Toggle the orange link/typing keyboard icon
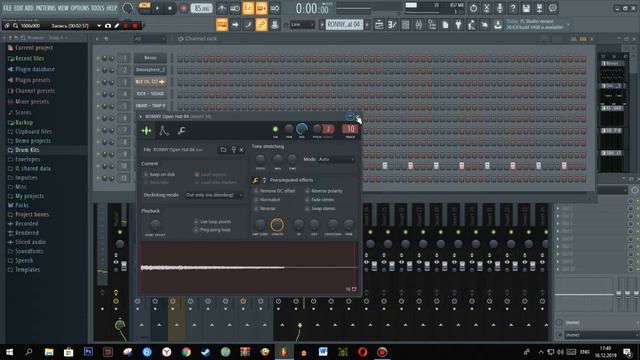This screenshot has width=640, height=360. pyautogui.click(x=261, y=25)
